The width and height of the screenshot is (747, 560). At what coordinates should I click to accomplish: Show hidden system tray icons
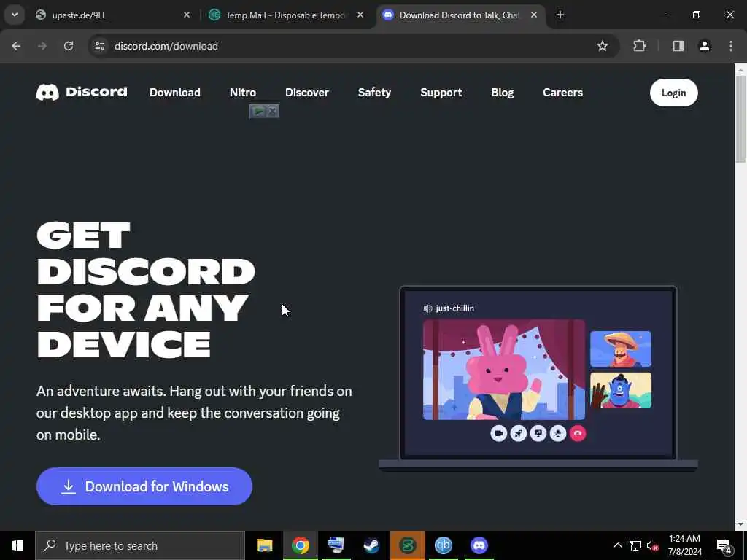[617, 545]
